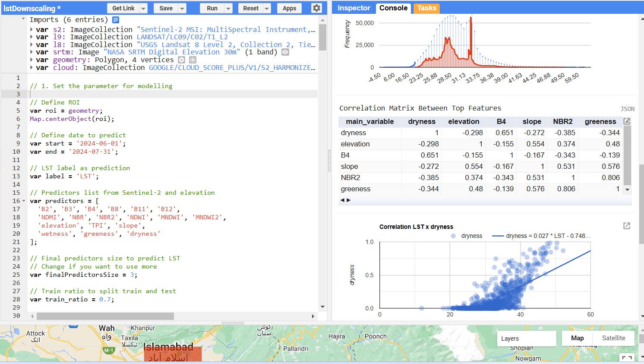Switch to the Tasks tab
Image resolution: width=644 pixels, height=364 pixels.
pyautogui.click(x=426, y=8)
